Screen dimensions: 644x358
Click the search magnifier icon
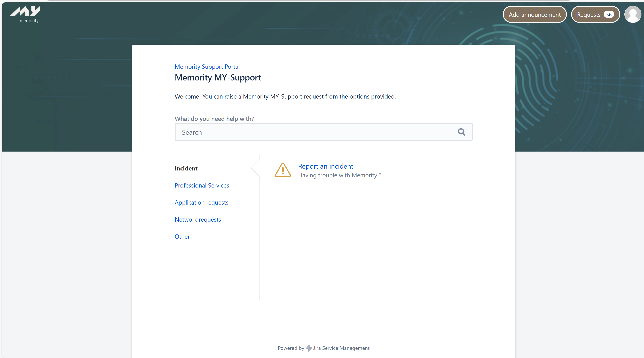461,132
